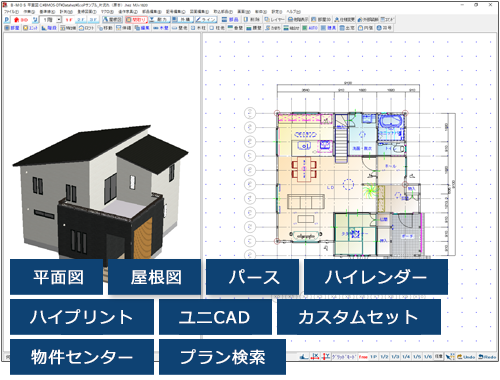Open the マクロ menu
The image size is (500, 380).
pos(107,12)
